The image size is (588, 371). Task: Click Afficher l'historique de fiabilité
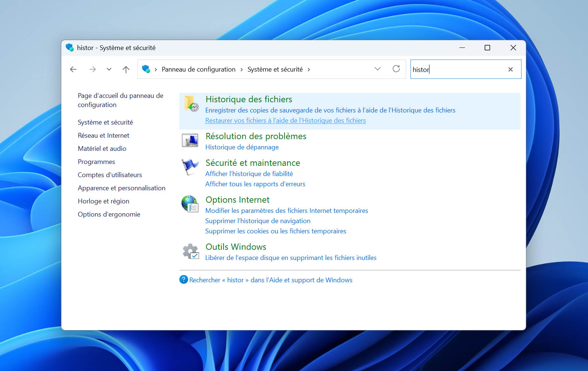click(249, 174)
